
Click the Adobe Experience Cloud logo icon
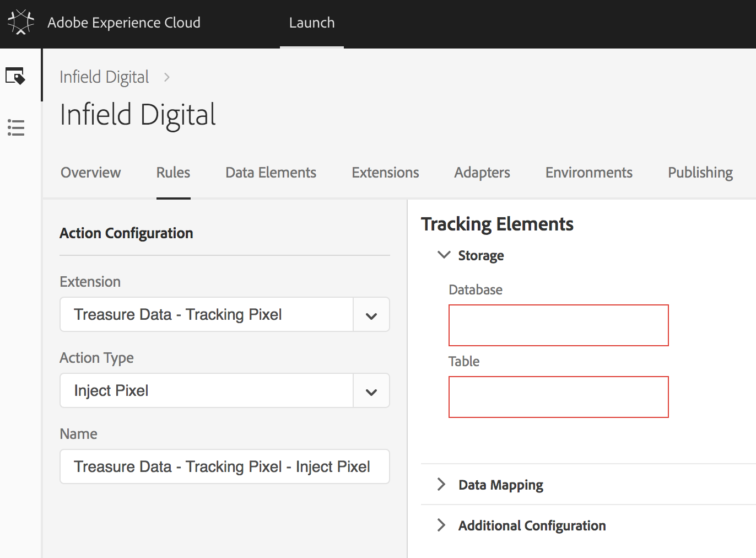20,23
